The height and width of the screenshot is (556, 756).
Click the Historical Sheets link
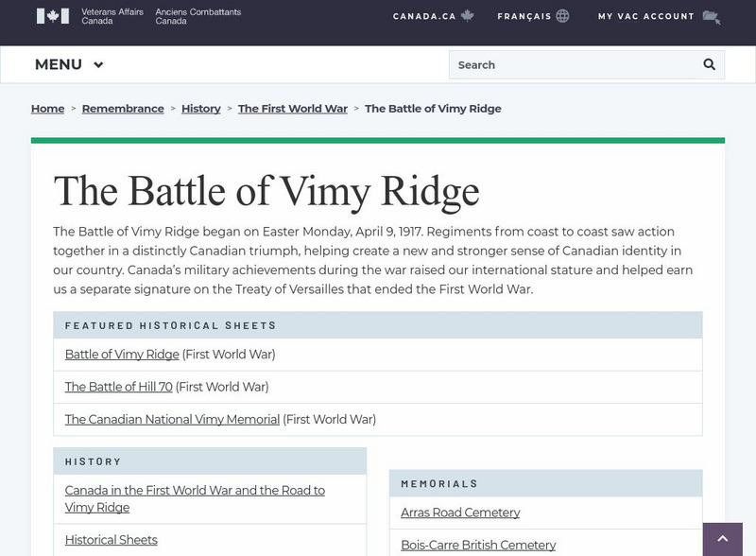click(x=112, y=540)
